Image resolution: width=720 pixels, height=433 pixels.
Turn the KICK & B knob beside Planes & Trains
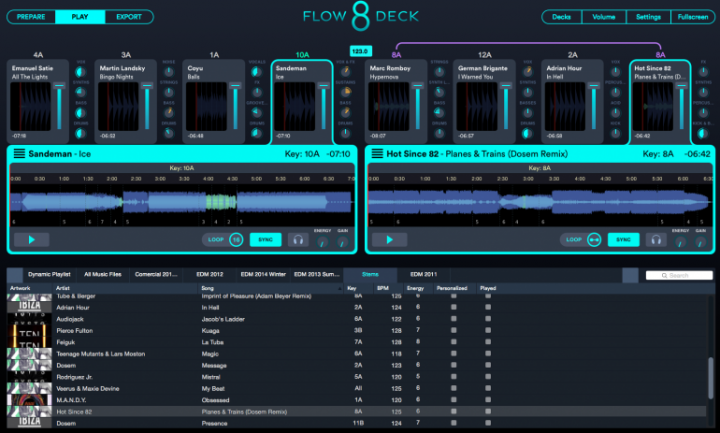703,133
